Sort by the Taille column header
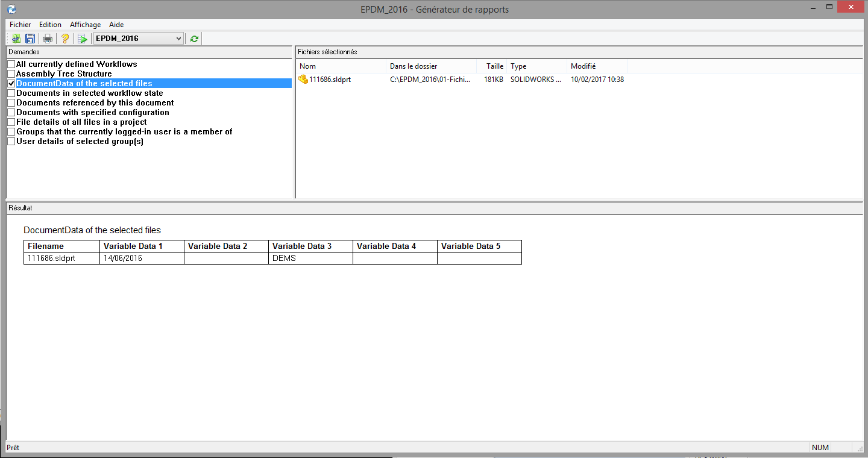 [x=491, y=66]
